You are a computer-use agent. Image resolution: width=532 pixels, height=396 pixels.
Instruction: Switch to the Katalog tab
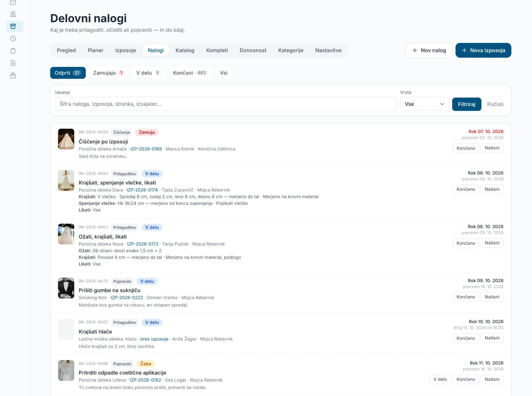point(185,50)
